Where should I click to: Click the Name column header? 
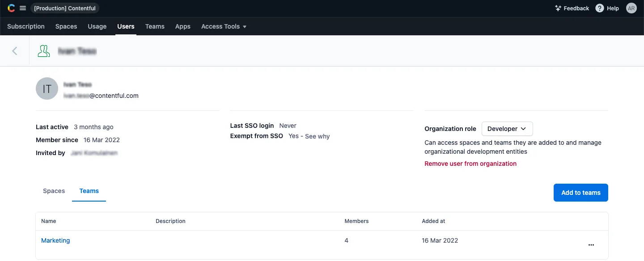tap(49, 221)
